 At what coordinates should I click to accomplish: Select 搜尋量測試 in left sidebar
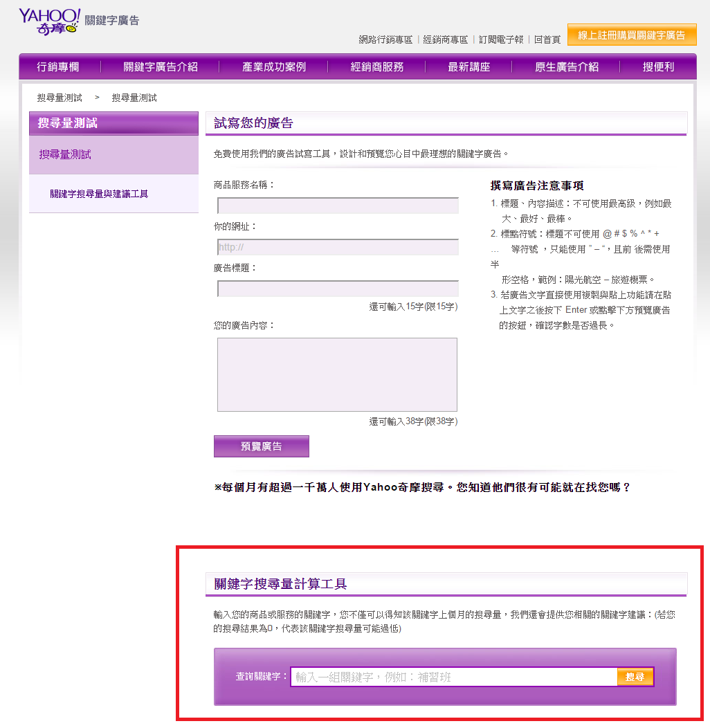click(x=65, y=155)
